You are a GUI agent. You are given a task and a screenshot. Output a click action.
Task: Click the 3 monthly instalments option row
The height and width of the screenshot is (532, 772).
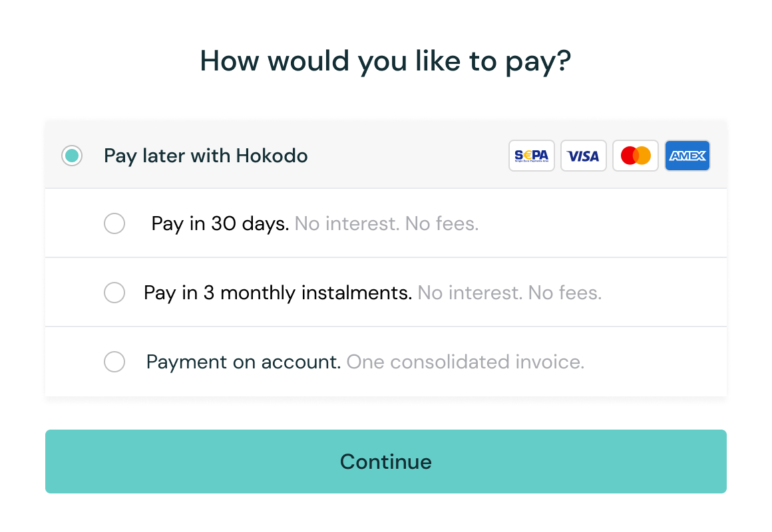pyautogui.click(x=386, y=293)
